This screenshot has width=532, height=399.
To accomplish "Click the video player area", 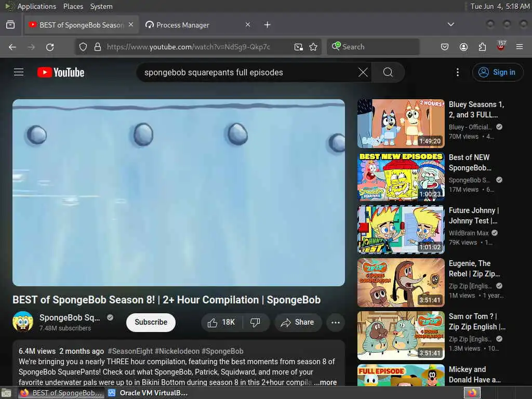I will (x=179, y=193).
